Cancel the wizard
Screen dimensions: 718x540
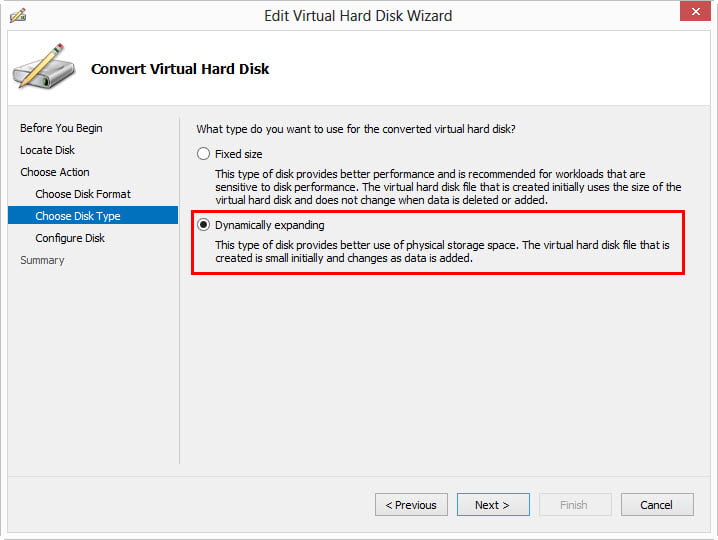pyautogui.click(x=656, y=505)
